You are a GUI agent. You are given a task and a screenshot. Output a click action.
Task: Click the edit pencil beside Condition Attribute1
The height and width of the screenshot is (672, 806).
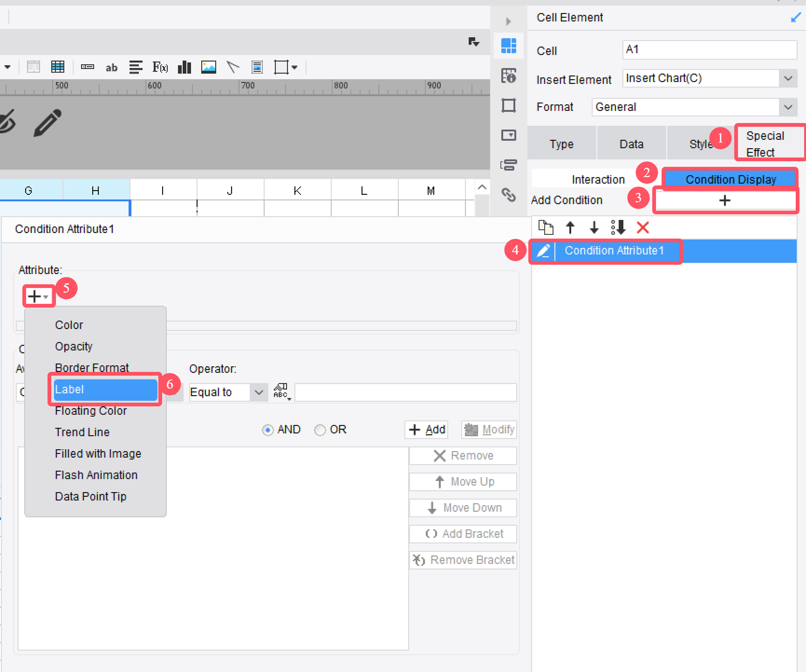[543, 251]
